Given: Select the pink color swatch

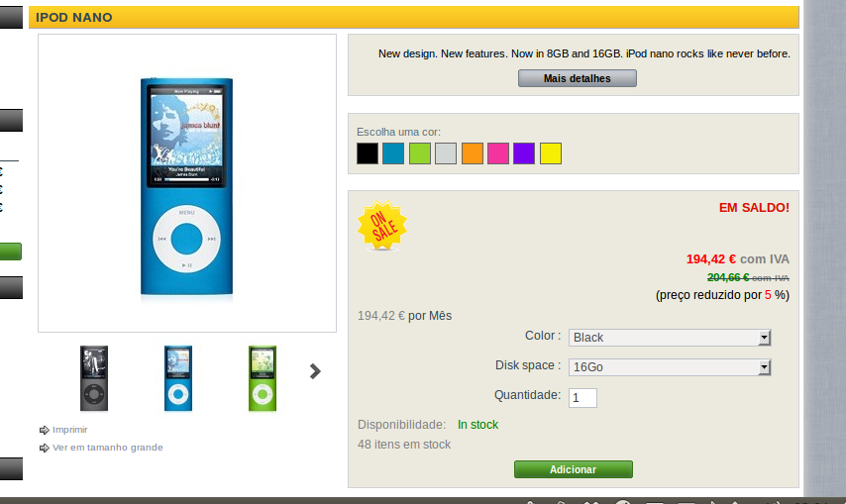Looking at the screenshot, I should pyautogui.click(x=498, y=153).
